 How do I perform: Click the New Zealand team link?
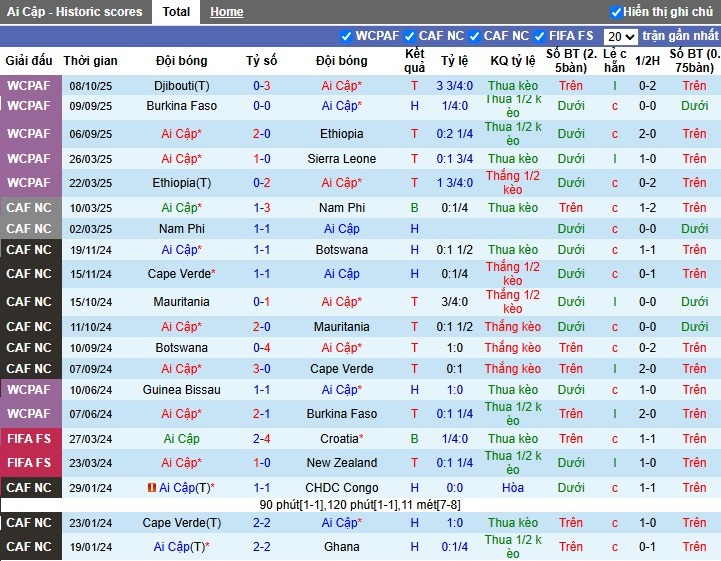click(x=342, y=463)
